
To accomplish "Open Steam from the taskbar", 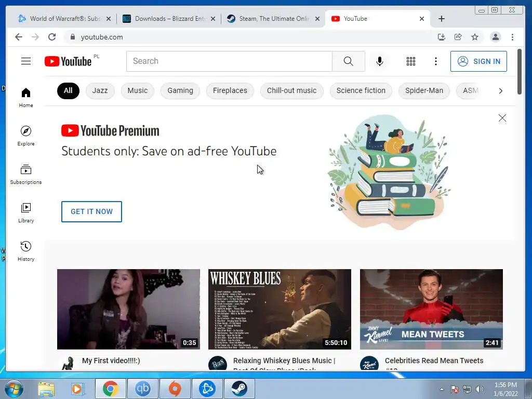I will pos(240,389).
